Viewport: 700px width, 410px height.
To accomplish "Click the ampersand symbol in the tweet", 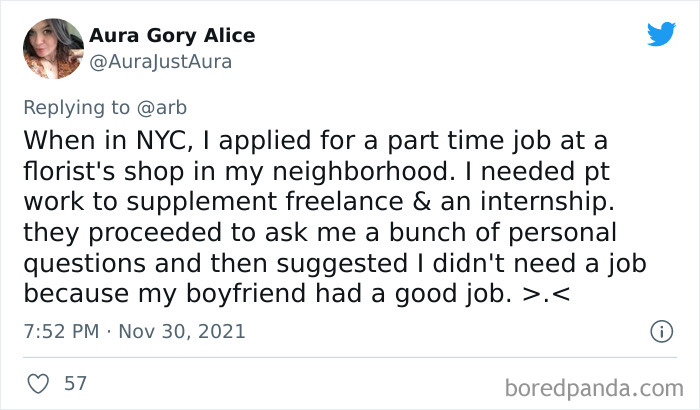I will pos(422,201).
